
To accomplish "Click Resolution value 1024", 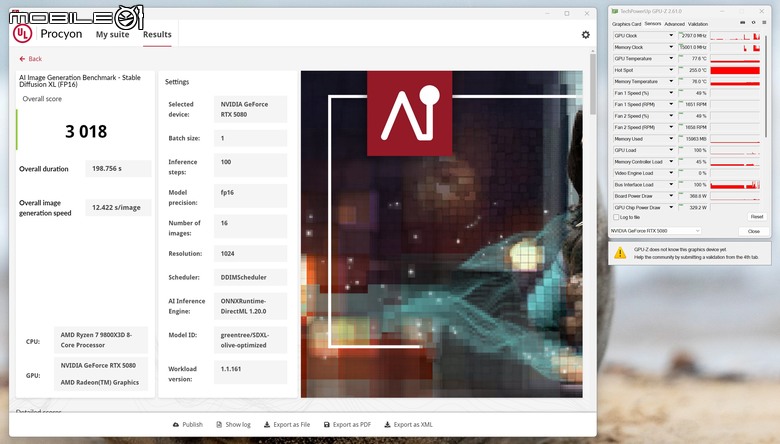I will [250, 254].
